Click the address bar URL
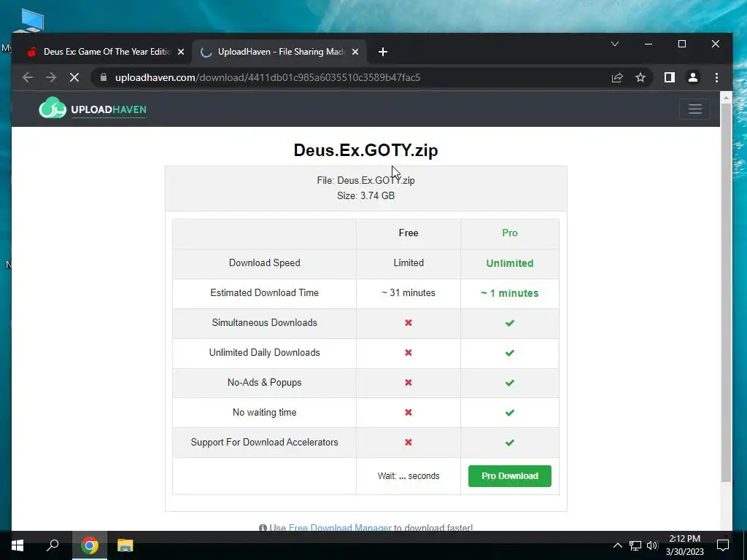Screen dimensions: 747x560 268,77
